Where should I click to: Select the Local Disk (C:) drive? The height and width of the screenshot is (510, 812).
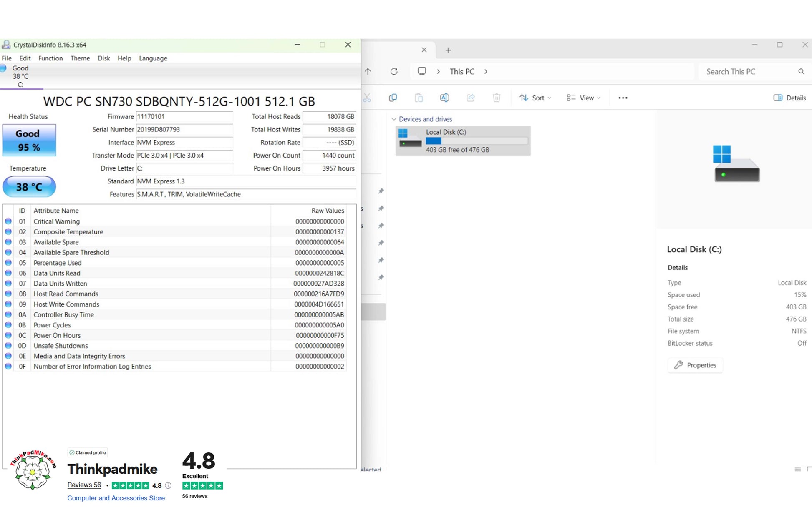[463, 141]
